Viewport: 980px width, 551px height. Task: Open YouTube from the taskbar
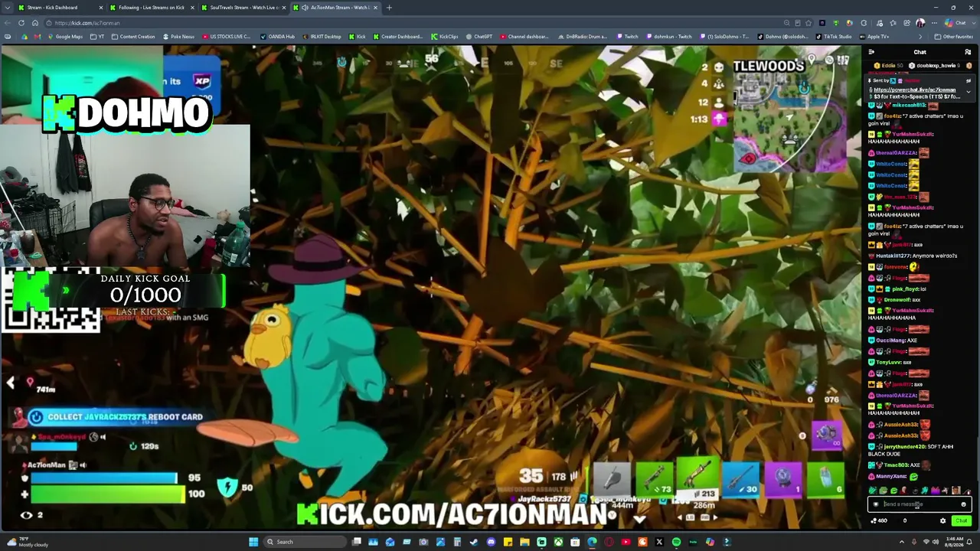(626, 542)
